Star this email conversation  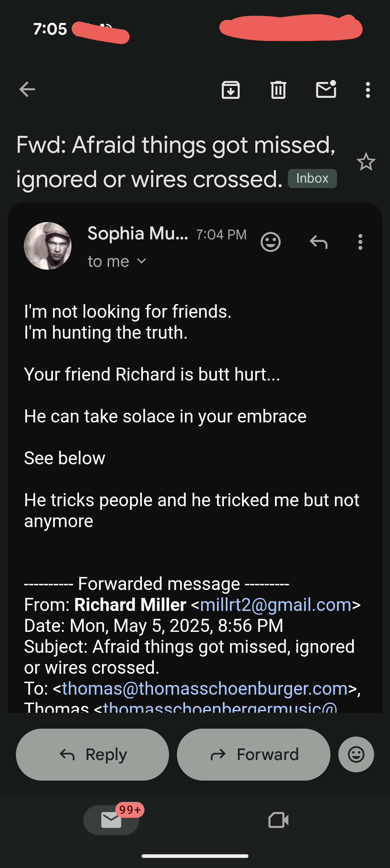click(x=366, y=162)
